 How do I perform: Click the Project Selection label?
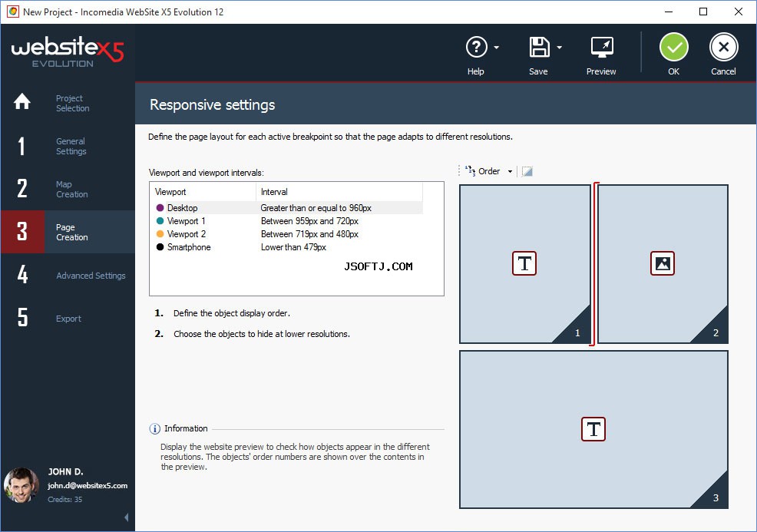click(x=72, y=104)
